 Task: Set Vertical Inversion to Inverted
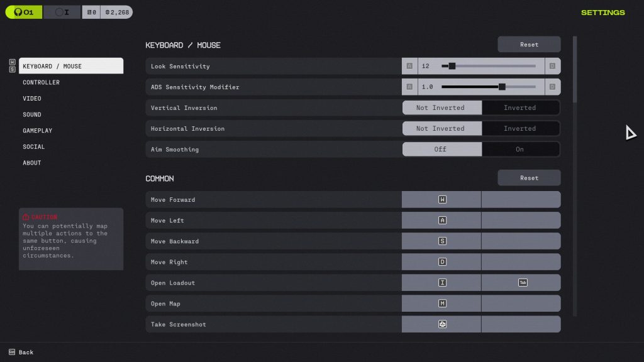[x=521, y=107]
